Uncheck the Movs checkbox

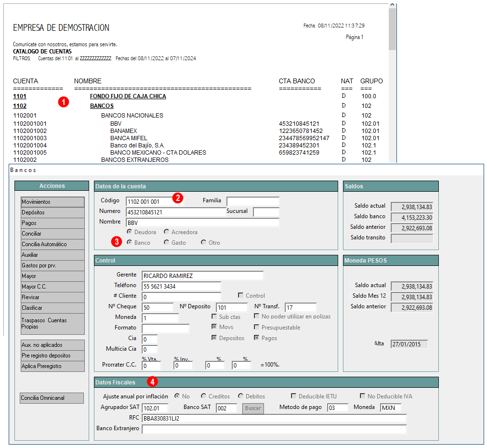(x=214, y=327)
